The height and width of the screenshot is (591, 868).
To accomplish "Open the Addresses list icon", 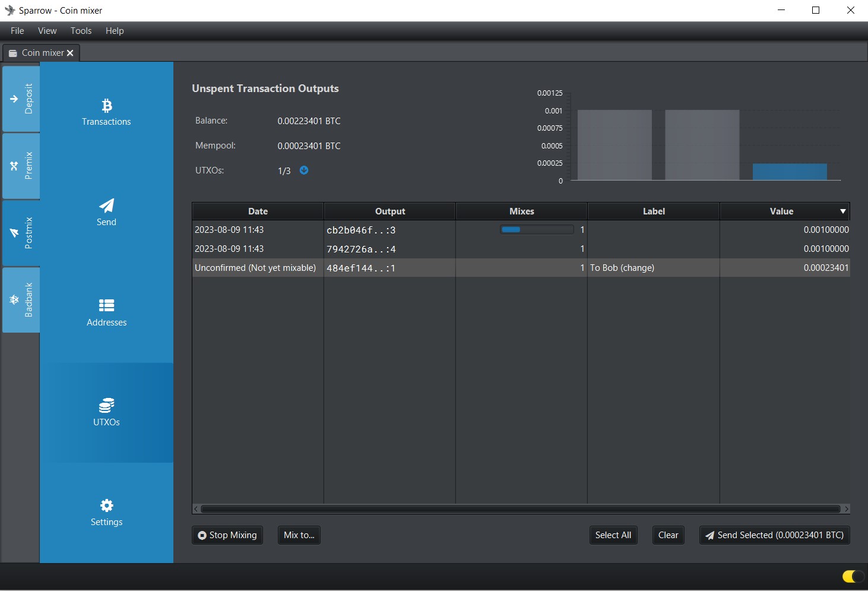I will [107, 305].
